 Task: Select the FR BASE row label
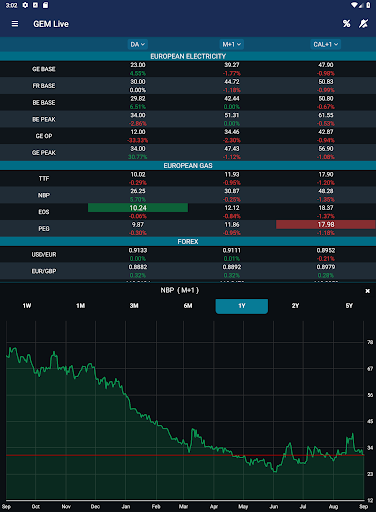(x=44, y=86)
